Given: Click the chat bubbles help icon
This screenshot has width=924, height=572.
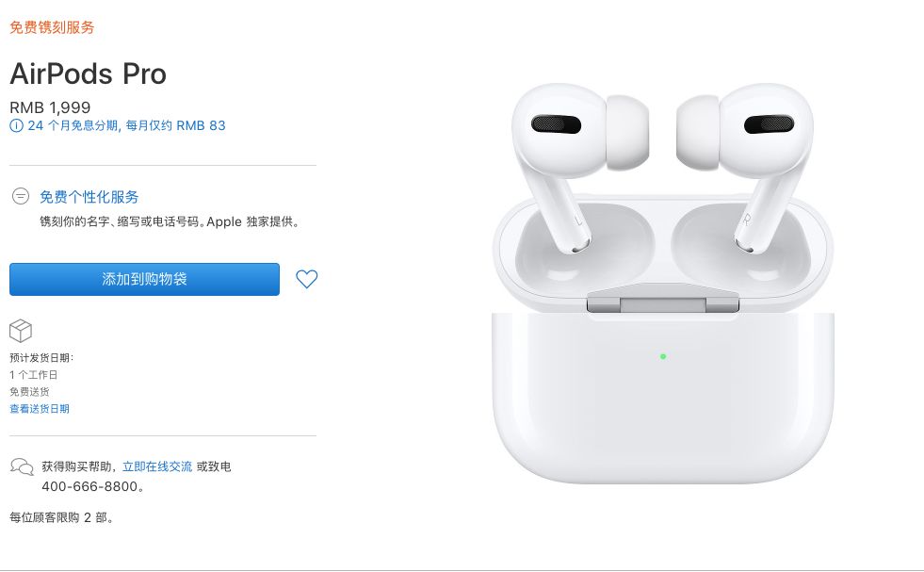Looking at the screenshot, I should click(22, 467).
